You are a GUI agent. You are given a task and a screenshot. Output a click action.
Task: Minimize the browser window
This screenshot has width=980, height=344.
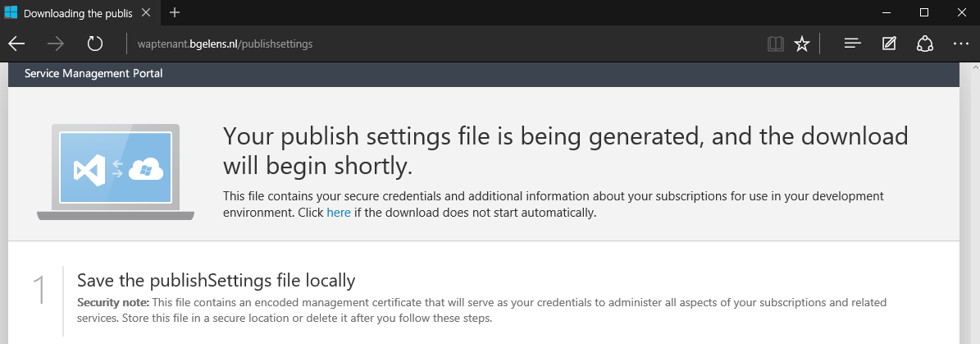887,13
